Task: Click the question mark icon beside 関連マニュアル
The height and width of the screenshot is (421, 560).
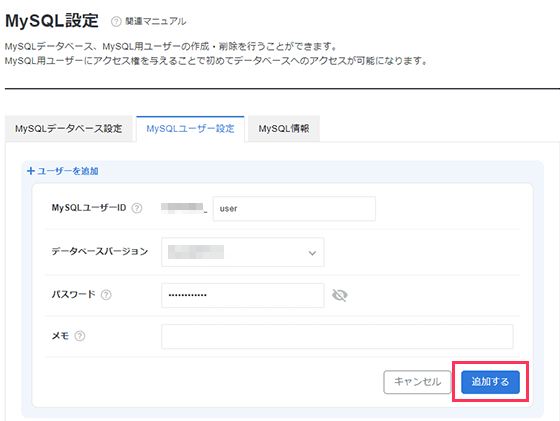Action: [116, 21]
